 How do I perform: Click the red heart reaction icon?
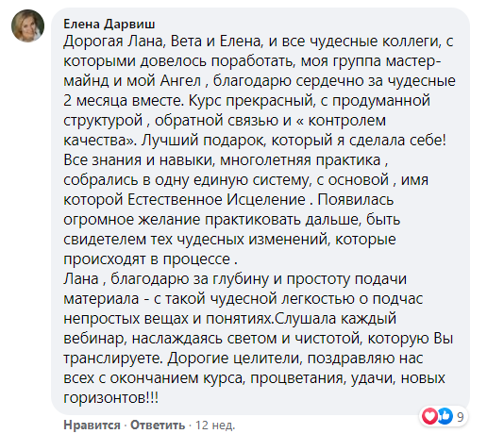point(429,416)
